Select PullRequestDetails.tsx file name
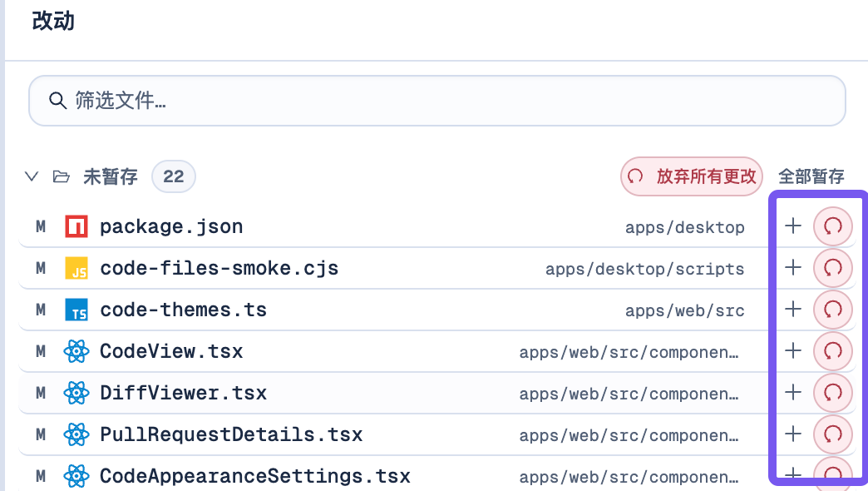The image size is (868, 491). coord(231,434)
